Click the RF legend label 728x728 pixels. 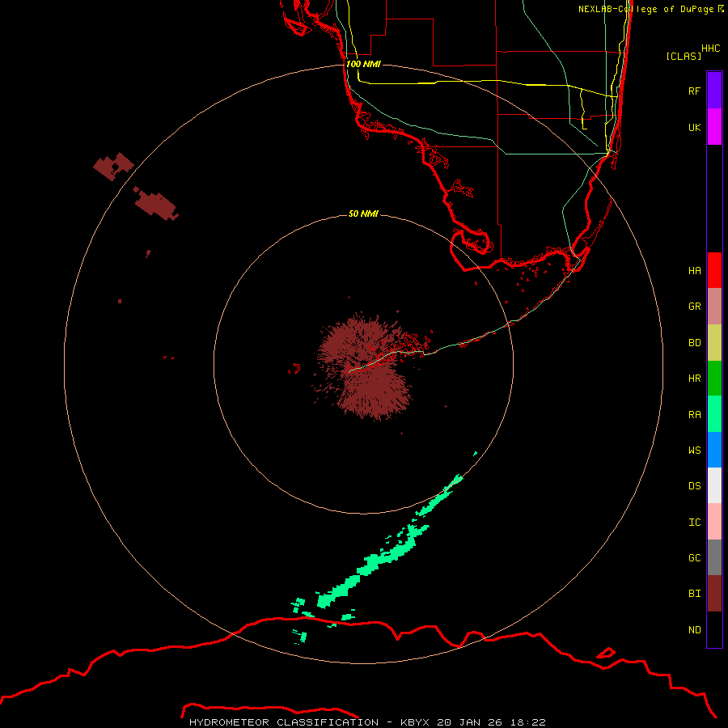pos(694,91)
